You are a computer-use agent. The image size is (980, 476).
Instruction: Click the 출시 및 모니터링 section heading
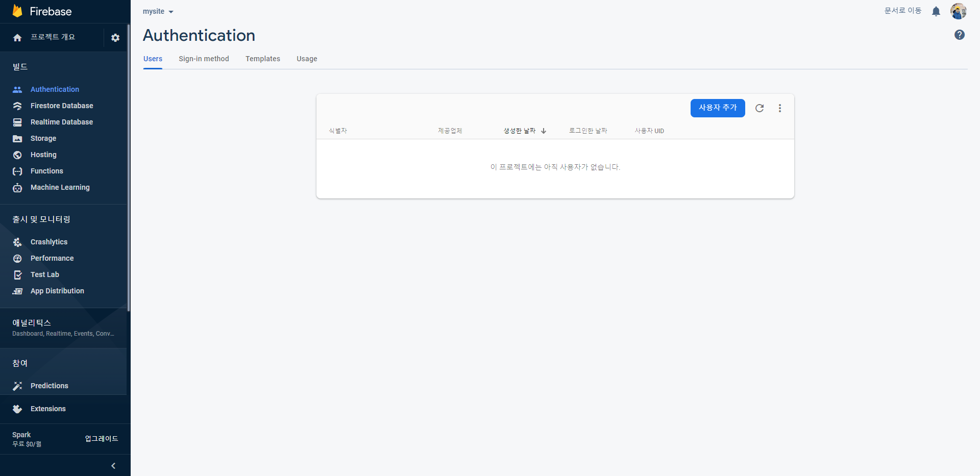(41, 219)
